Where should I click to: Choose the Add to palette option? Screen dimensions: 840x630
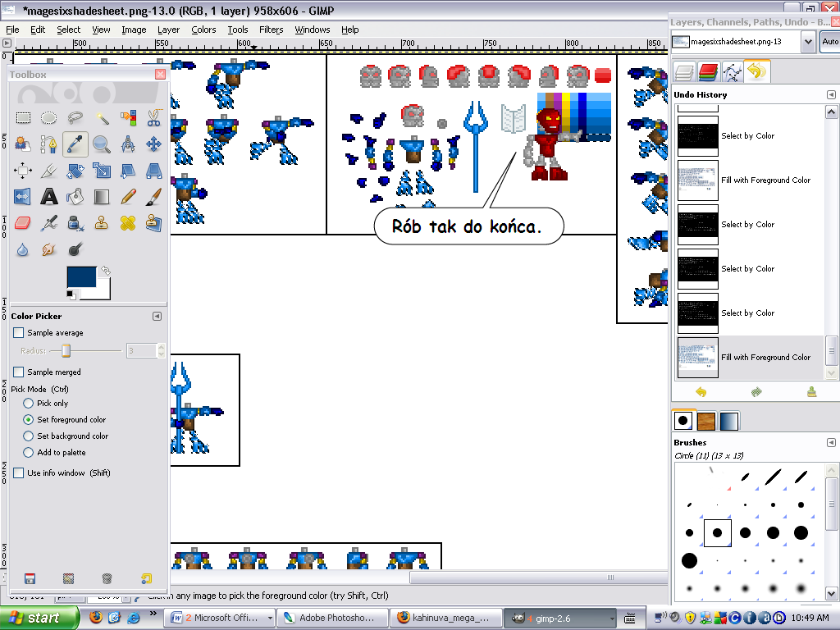point(29,453)
